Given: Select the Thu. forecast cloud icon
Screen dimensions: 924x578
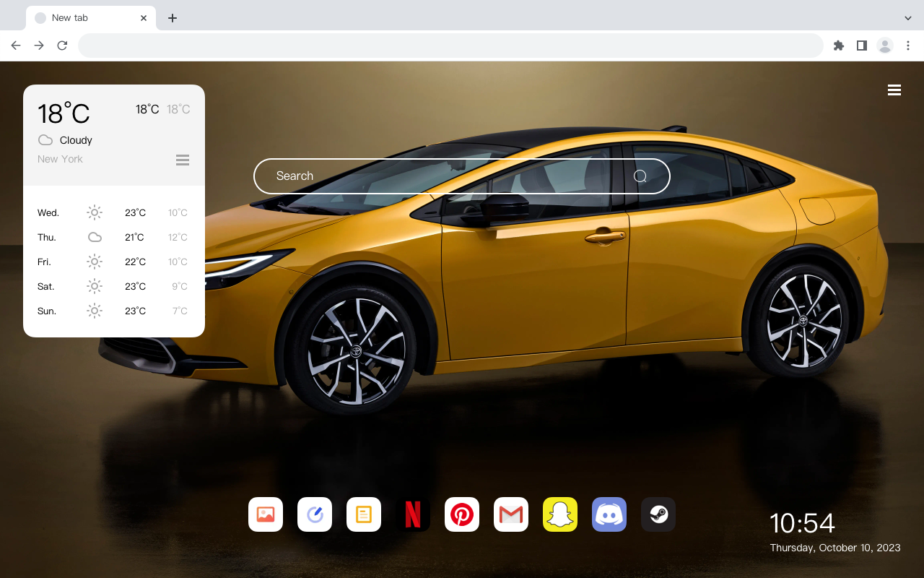Looking at the screenshot, I should pyautogui.click(x=95, y=237).
